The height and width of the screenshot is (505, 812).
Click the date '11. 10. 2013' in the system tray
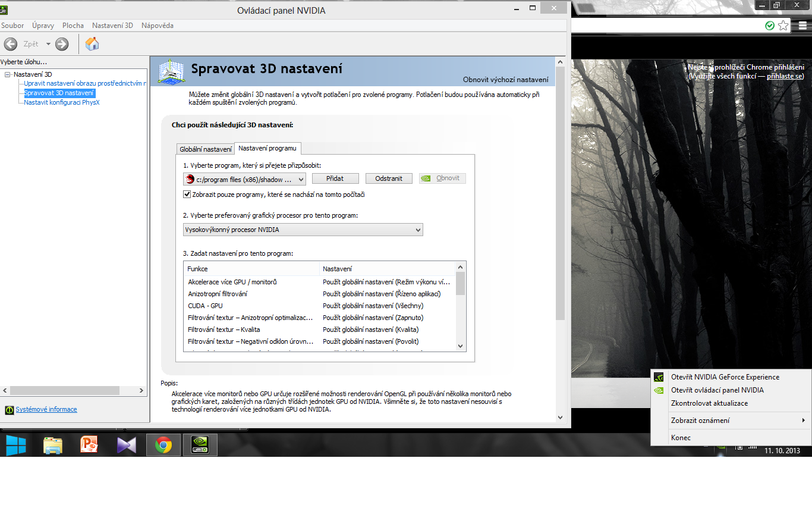[x=782, y=451]
